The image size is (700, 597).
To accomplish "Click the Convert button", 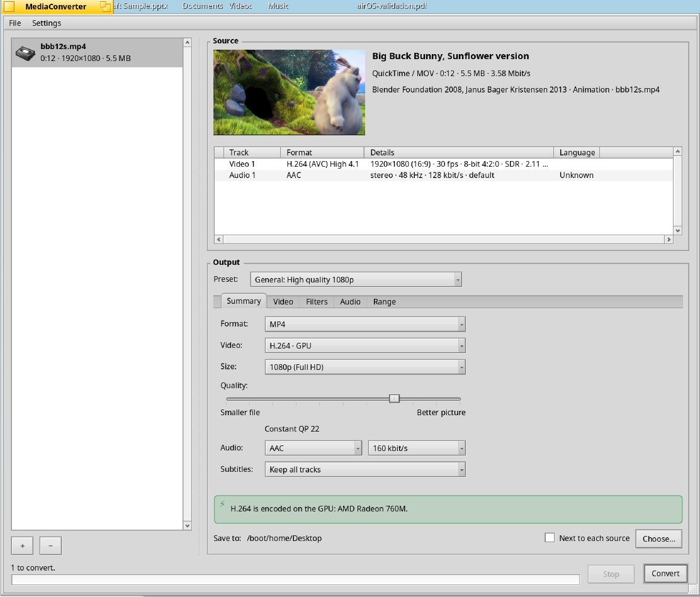I will click(665, 573).
